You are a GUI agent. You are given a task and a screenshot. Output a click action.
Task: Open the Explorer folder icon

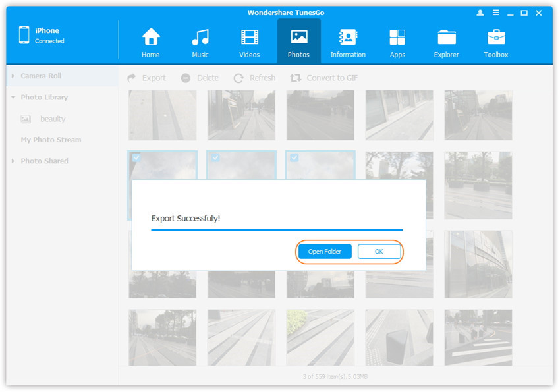[x=446, y=38]
